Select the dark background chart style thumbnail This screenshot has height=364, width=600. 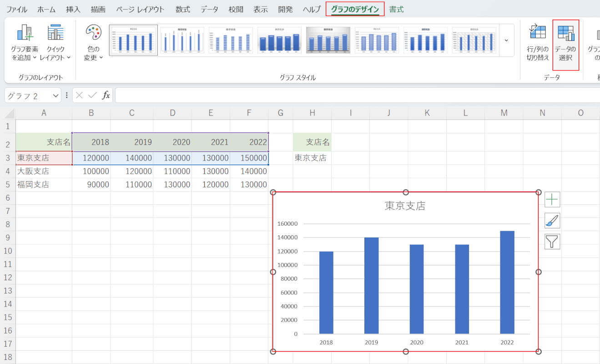coord(328,40)
